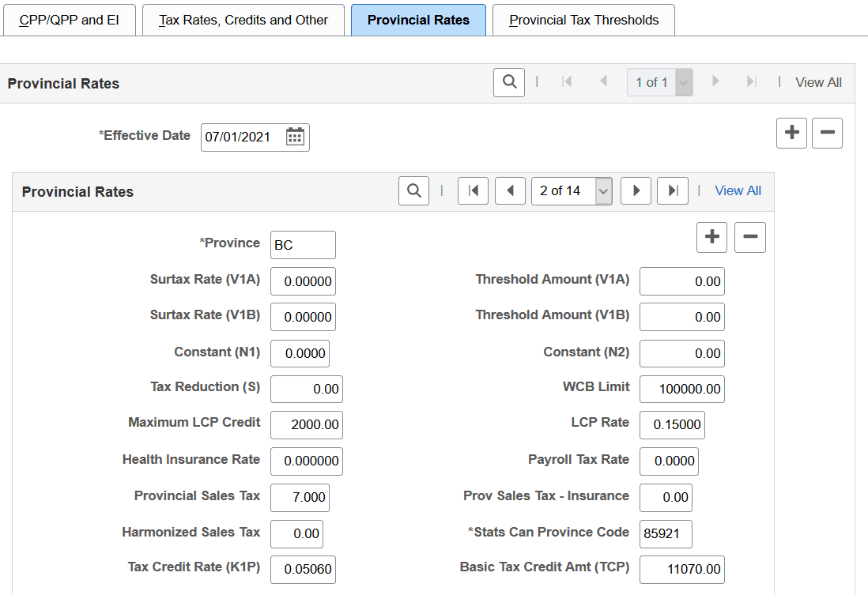Select the Province input field showing BC
The width and height of the screenshot is (868, 595).
pos(303,244)
